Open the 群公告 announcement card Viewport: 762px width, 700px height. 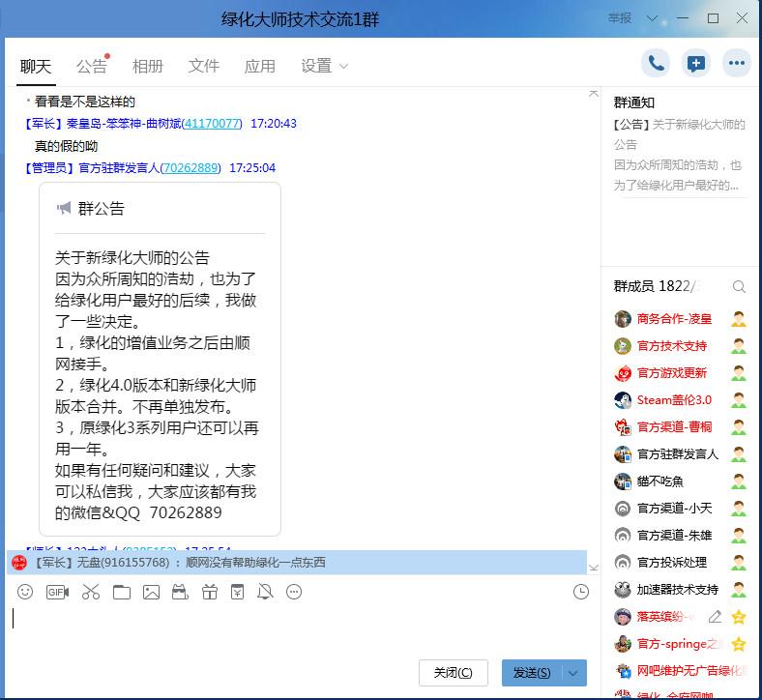[x=160, y=359]
